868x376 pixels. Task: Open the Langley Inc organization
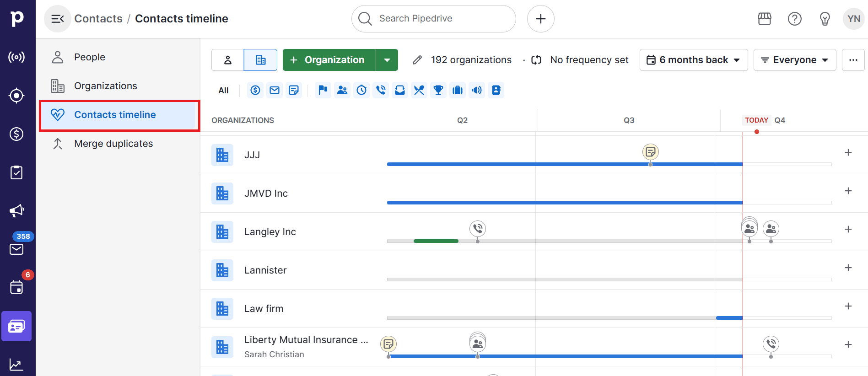pos(270,232)
